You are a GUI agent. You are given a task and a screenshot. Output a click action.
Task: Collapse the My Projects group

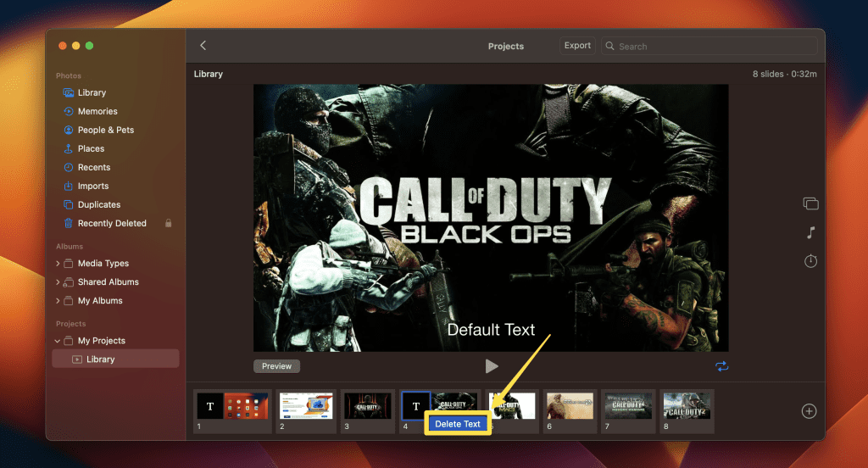pyautogui.click(x=58, y=341)
